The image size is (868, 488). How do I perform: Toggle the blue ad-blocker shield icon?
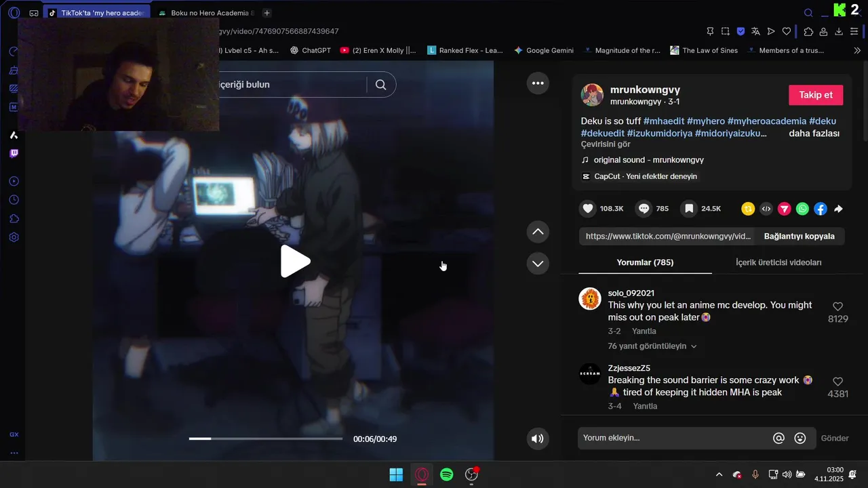[x=741, y=31]
